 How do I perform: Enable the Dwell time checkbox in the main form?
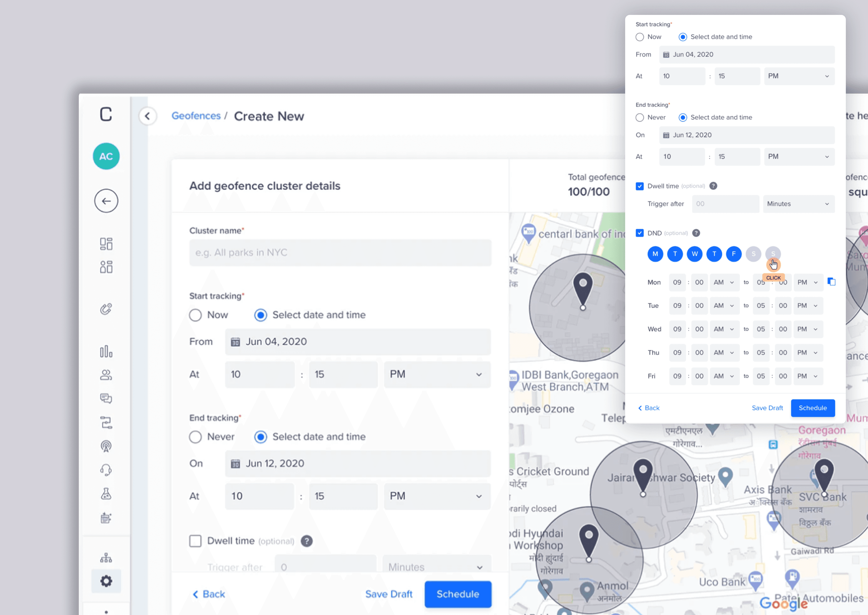[195, 541]
